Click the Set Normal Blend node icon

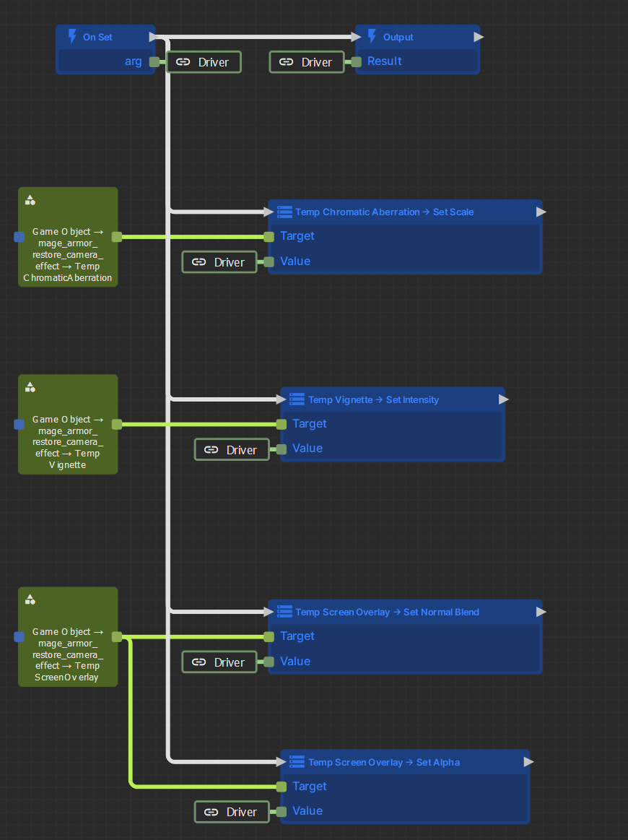285,612
